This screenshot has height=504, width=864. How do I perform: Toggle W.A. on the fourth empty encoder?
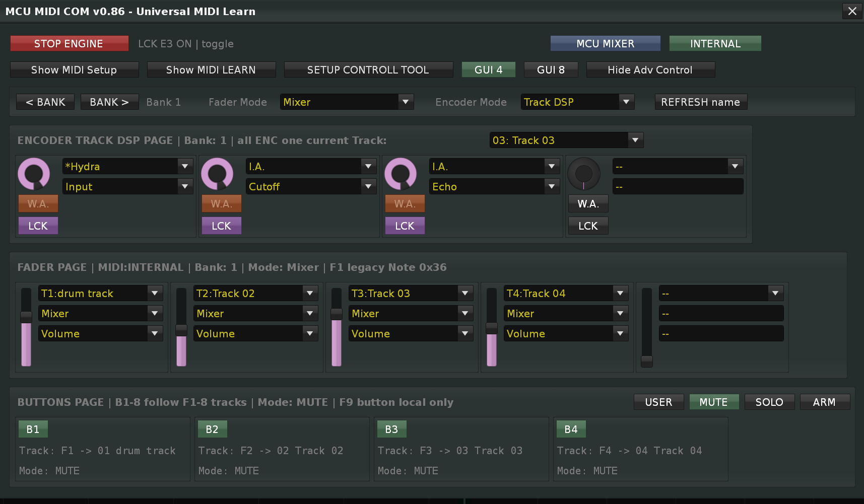588,204
